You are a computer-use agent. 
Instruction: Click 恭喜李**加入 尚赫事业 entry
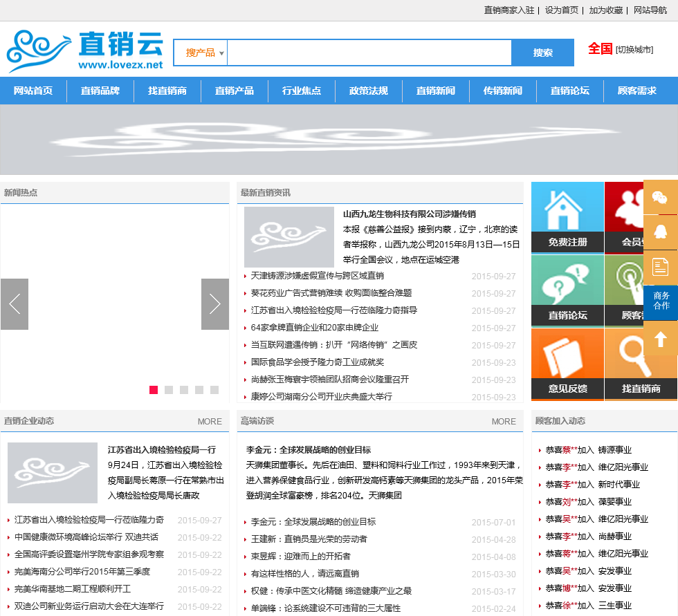(589, 536)
